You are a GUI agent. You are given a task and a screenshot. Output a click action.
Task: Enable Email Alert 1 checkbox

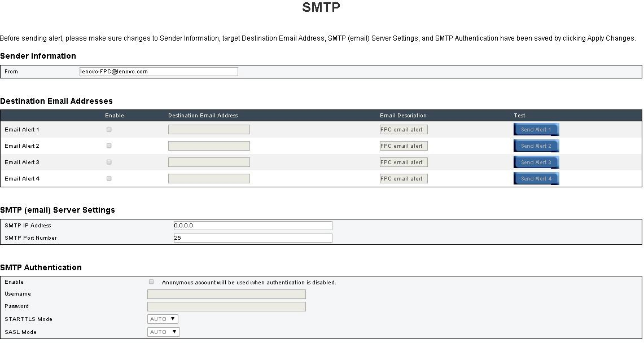click(x=109, y=129)
